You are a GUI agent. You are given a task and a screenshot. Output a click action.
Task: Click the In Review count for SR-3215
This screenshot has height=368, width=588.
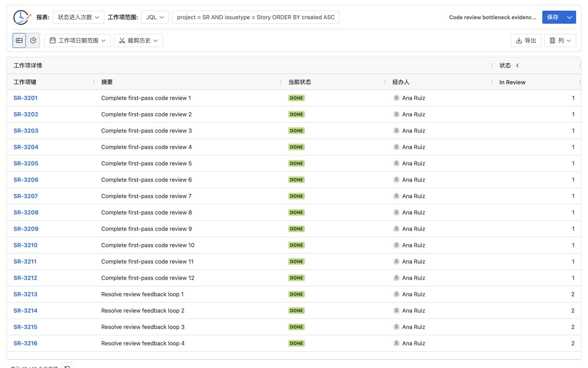click(x=573, y=327)
